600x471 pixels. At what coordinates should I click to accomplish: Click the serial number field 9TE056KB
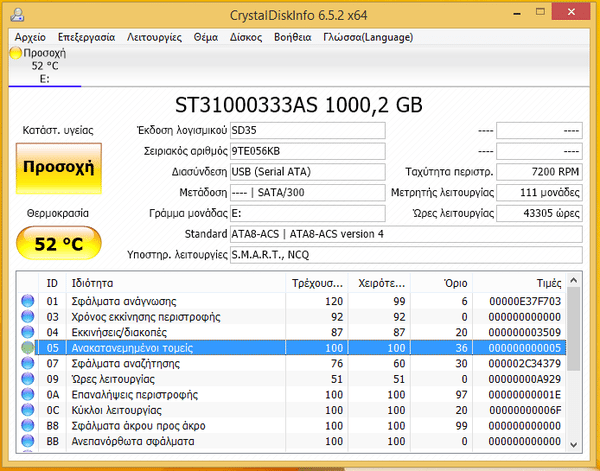point(308,151)
